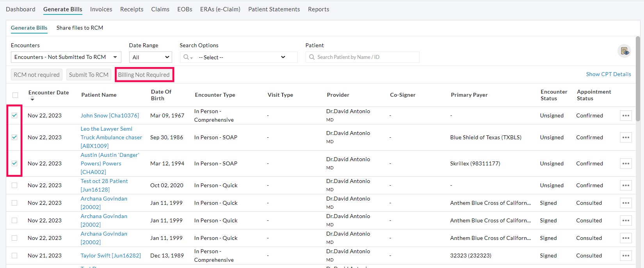This screenshot has height=268, width=644.
Task: Toggle the select-all header checkbox
Action: pos(15,95)
